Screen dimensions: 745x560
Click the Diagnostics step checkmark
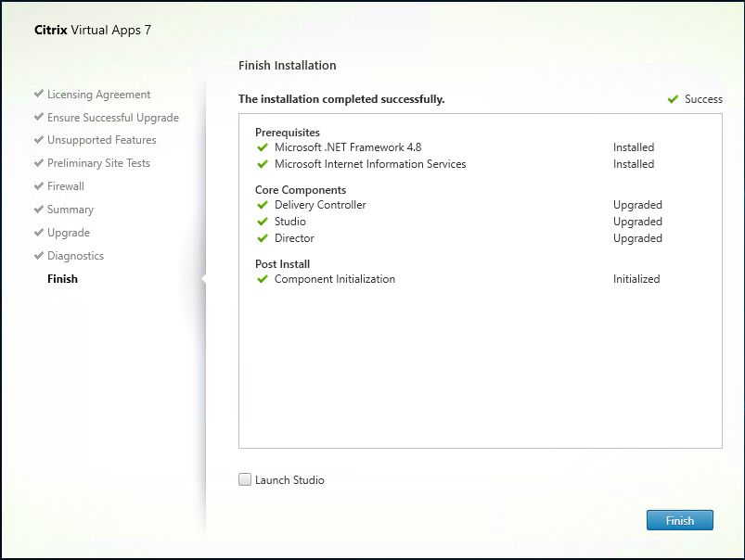pos(39,256)
